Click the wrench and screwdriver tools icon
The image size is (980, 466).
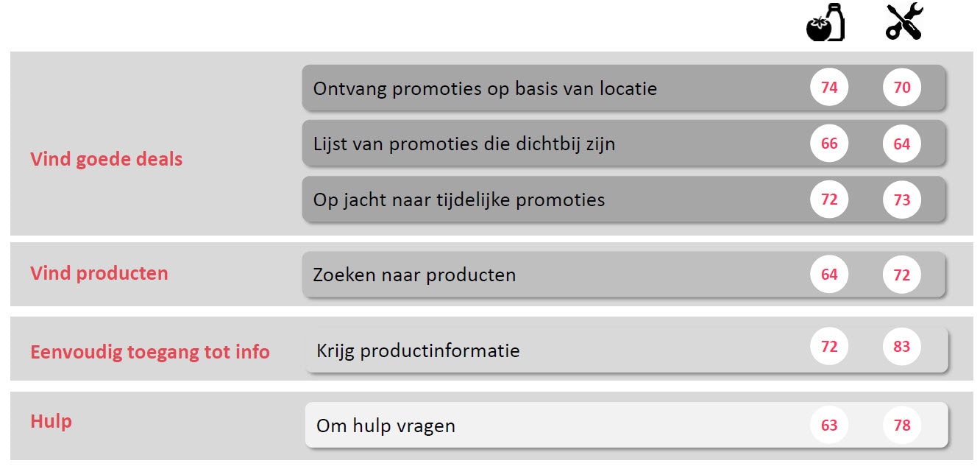[903, 21]
